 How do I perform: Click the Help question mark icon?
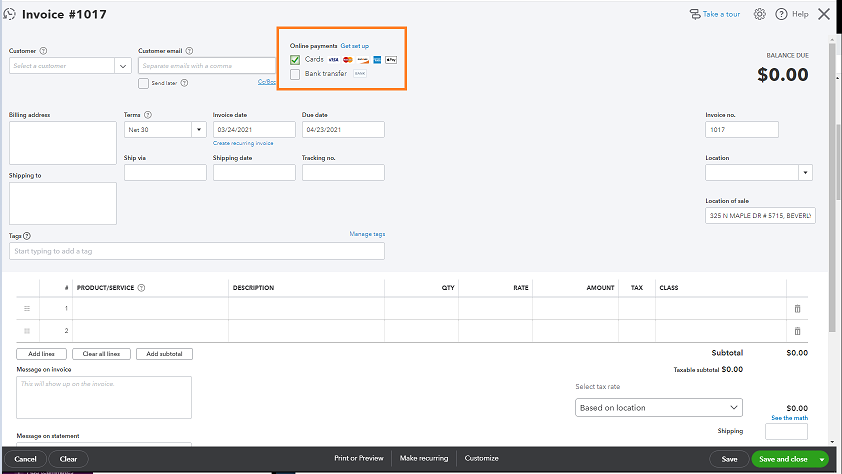point(781,14)
